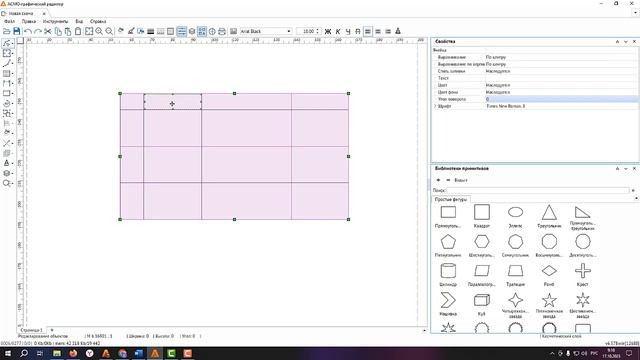Select the zoom magnifier tool in left toolbar
Image resolution: width=640 pixels, height=360 pixels.
pos(7,183)
